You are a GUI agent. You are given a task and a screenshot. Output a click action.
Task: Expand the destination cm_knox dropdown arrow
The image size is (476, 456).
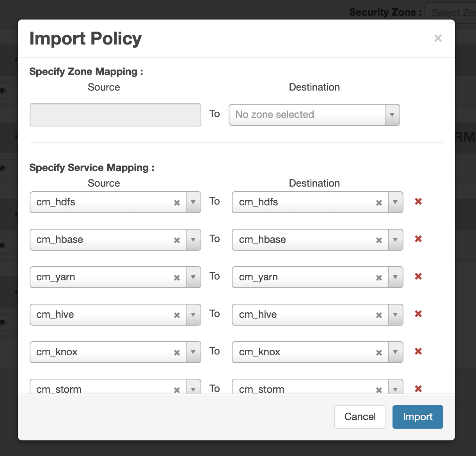[x=395, y=352]
